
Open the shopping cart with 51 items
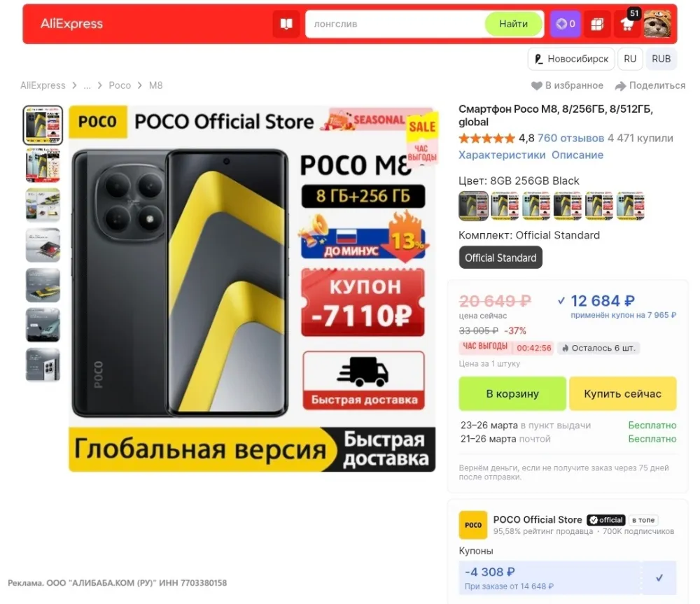[x=627, y=24]
